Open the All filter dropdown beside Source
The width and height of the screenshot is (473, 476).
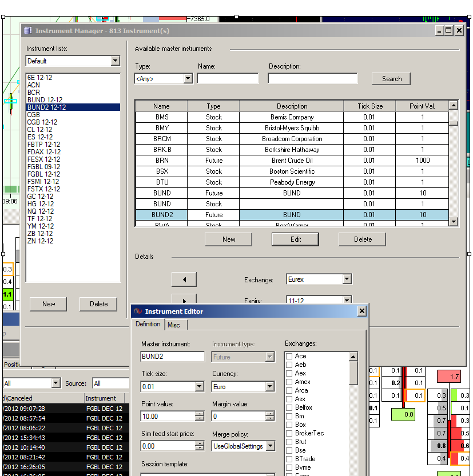coord(55,383)
